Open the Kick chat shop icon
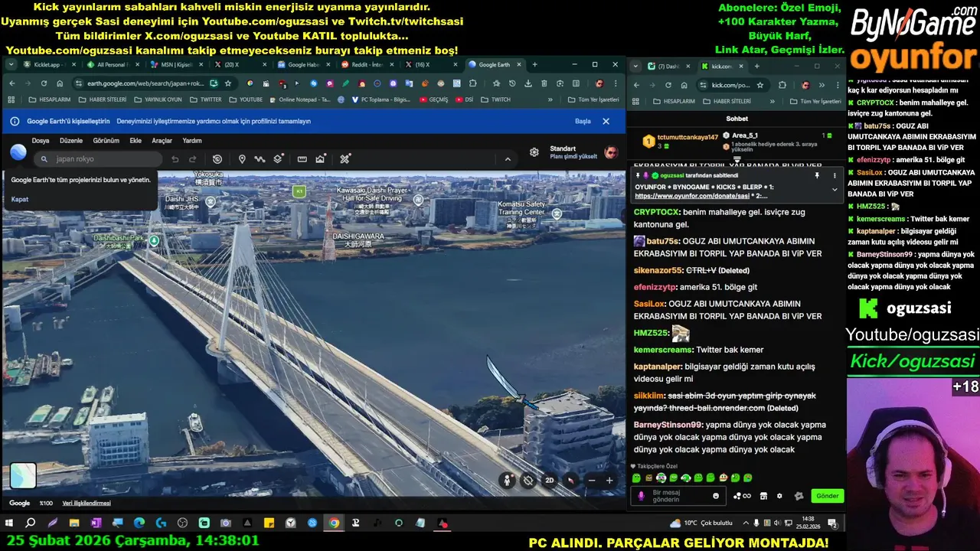Image resolution: width=980 pixels, height=551 pixels. [763, 496]
